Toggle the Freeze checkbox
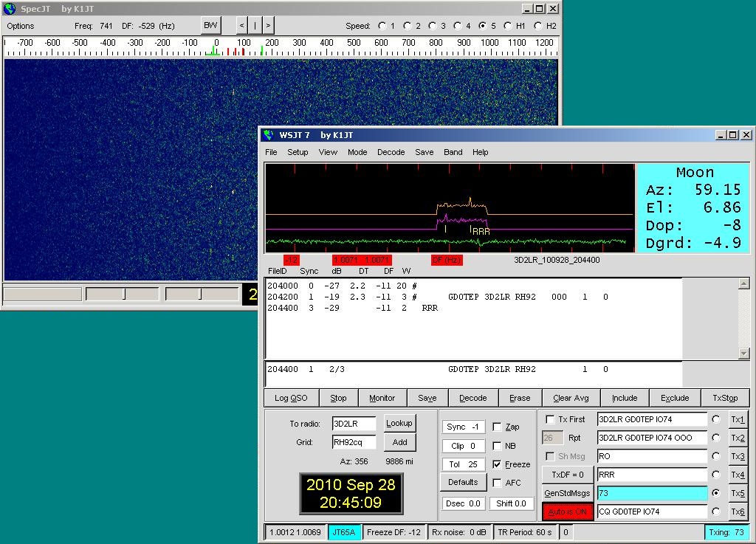The width and height of the screenshot is (756, 544). pyautogui.click(x=498, y=464)
